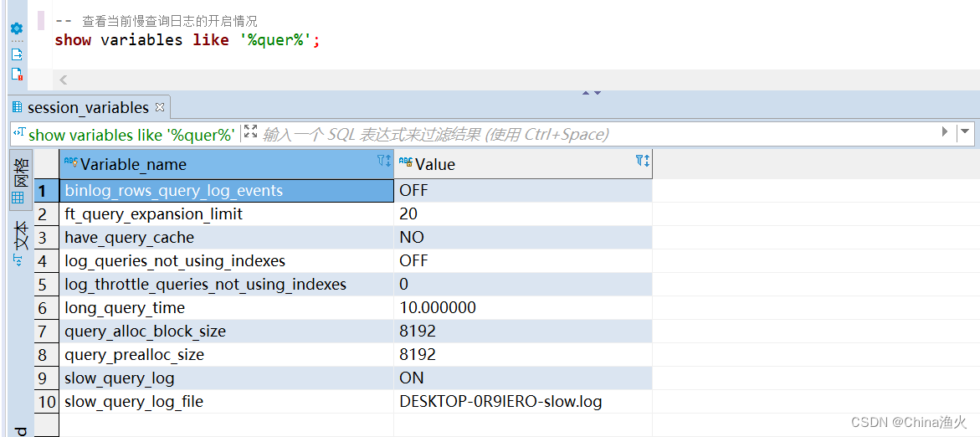The height and width of the screenshot is (437, 980).
Task: Select row number 10 header
Action: tap(46, 401)
